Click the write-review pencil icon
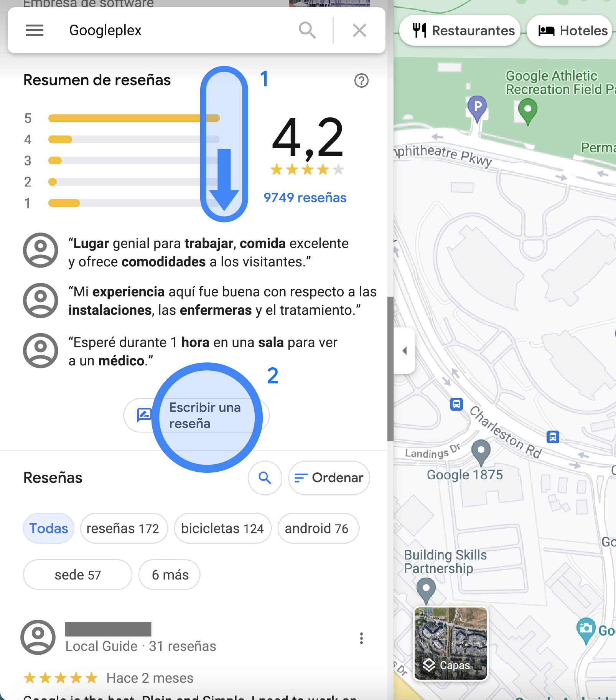Viewport: 616px width, 700px height. pos(144,415)
